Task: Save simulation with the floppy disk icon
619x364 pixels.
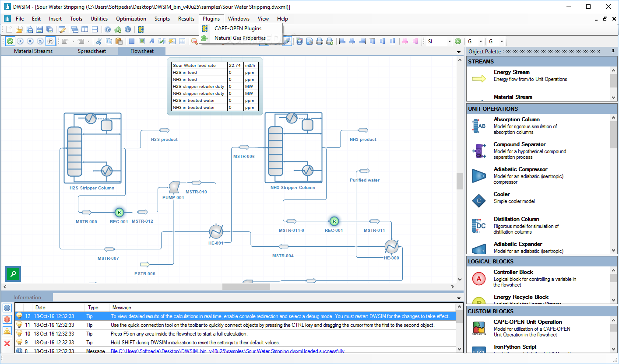Action: point(39,29)
